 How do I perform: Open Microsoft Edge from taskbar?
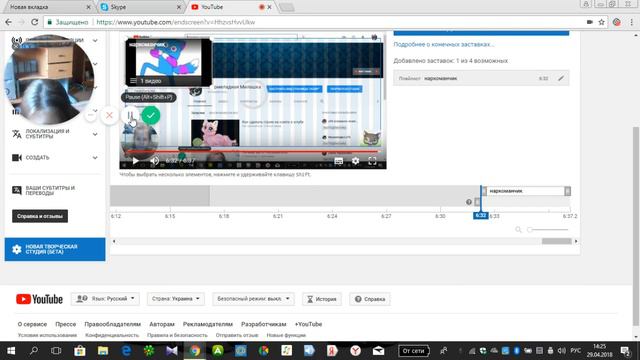pyautogui.click(x=127, y=351)
